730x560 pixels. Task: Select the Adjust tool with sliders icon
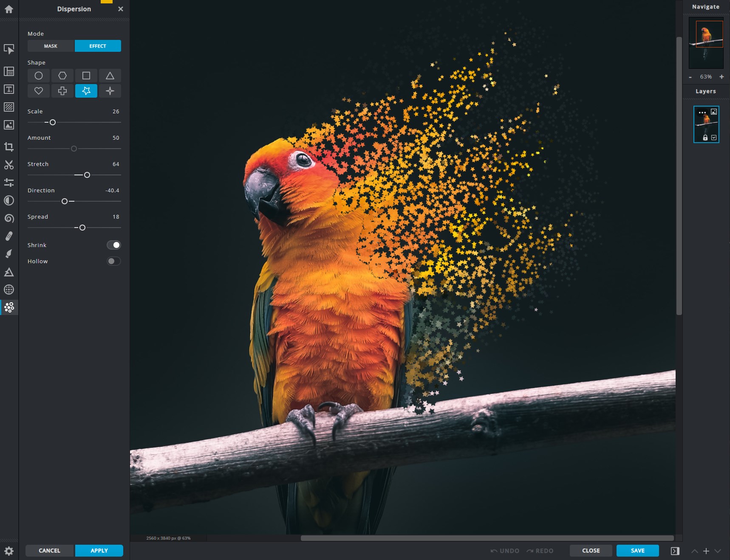coord(9,183)
